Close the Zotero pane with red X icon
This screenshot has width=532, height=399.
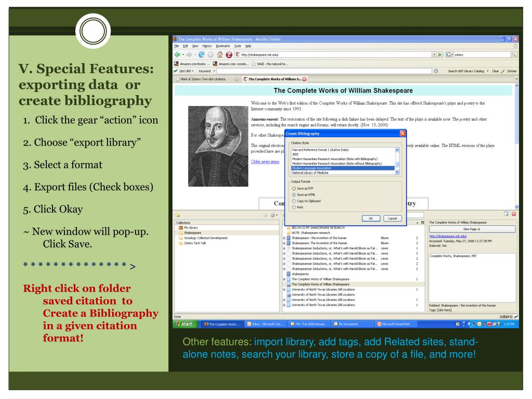click(514, 214)
